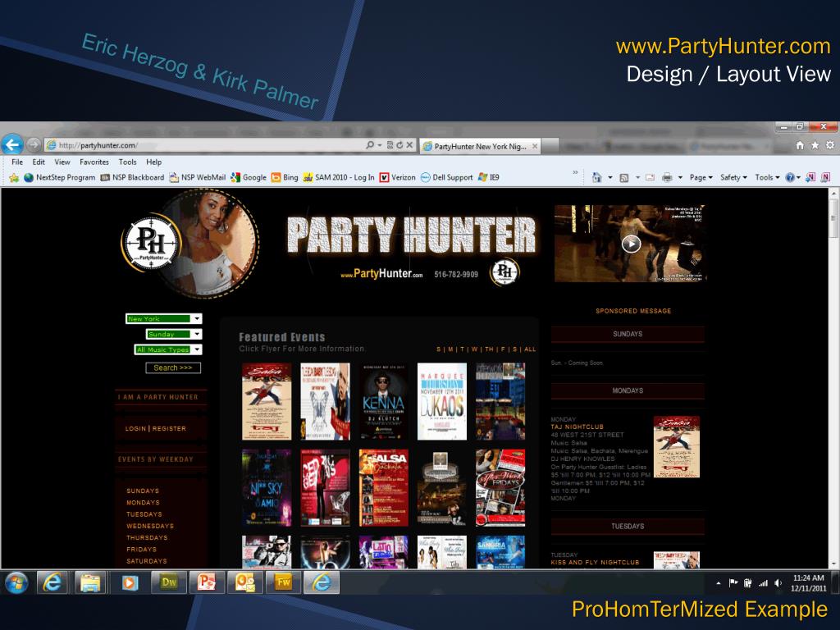Open the Favorites menu
The image size is (840, 630).
pos(94,162)
